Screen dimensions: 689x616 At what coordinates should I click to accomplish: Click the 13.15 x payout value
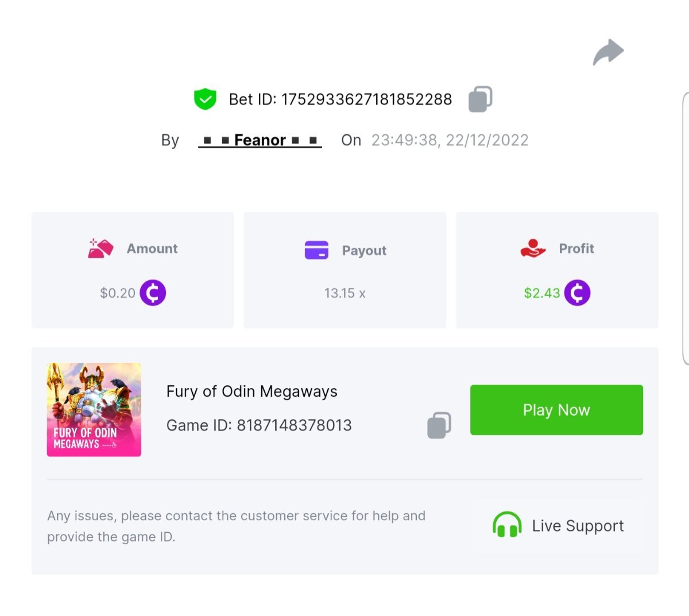(x=344, y=293)
